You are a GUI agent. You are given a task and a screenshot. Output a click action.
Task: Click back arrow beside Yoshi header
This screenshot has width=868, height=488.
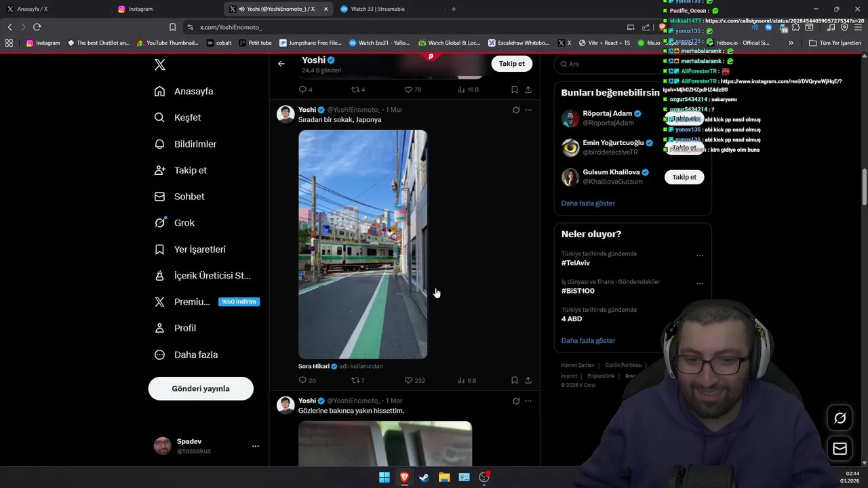(x=281, y=64)
